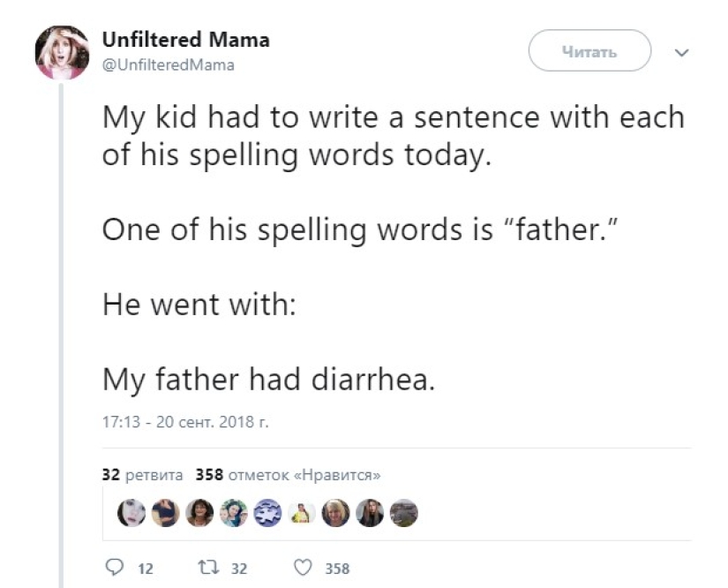Click the yellow-dressed figure liker avatar
Viewport: 728px width, 588px height.
coord(302,513)
